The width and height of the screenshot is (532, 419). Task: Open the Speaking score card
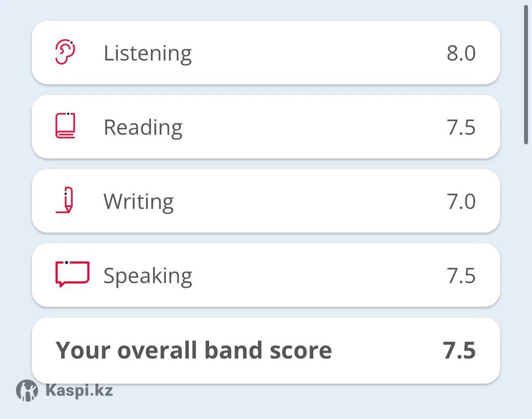[x=266, y=275]
